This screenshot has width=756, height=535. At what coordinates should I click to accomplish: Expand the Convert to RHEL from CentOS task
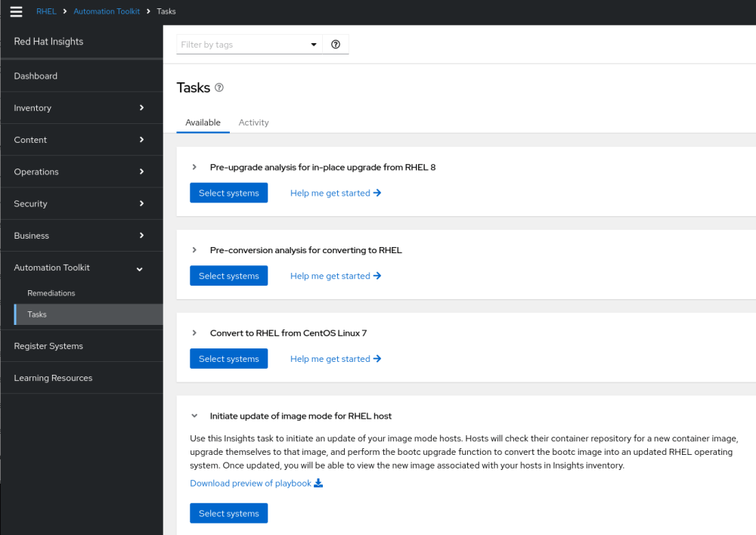coord(194,332)
